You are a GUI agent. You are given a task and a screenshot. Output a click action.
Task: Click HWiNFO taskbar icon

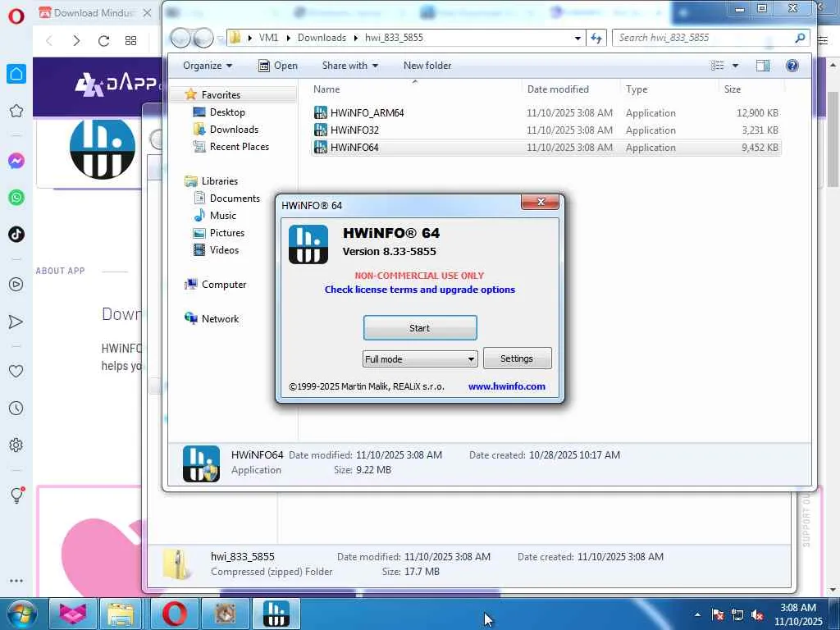tap(276, 614)
